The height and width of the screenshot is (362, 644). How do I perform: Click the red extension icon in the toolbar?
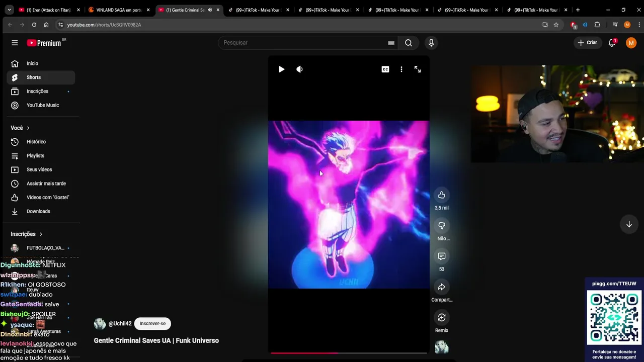pos(574,25)
